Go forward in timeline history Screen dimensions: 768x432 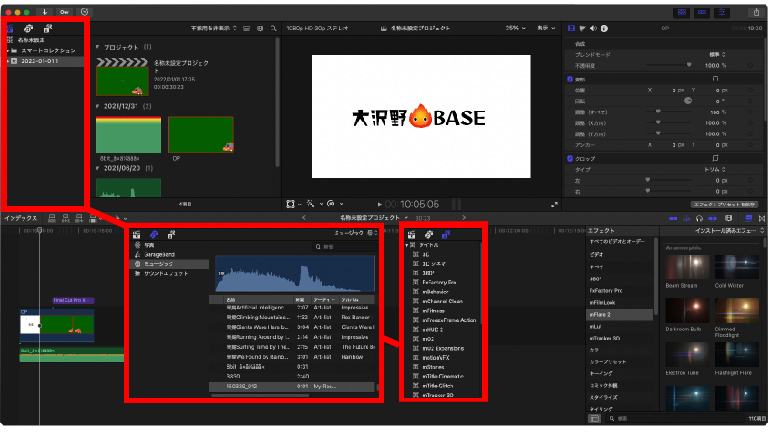[x=464, y=218]
